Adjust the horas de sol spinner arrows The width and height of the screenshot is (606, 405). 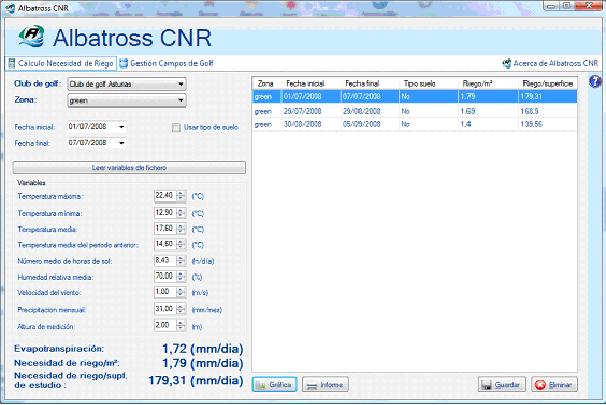pos(181,260)
